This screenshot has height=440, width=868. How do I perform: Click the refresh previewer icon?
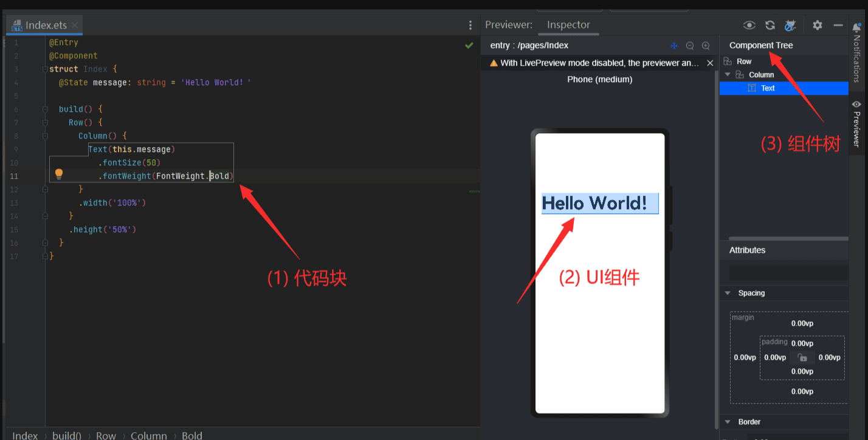770,25
